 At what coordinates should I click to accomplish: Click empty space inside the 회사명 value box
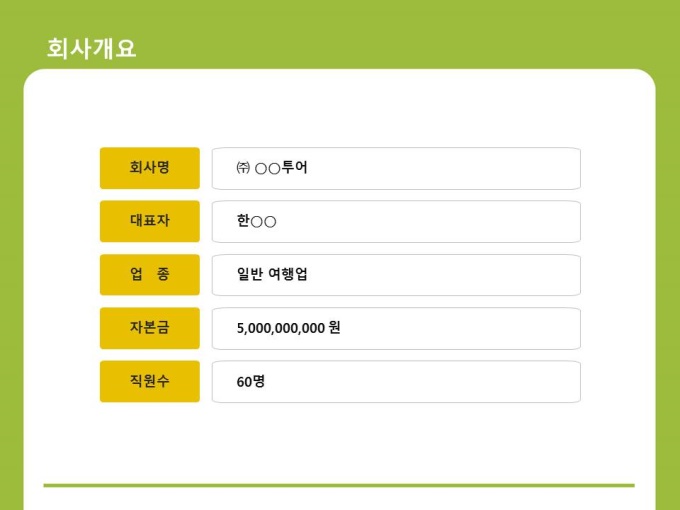(450, 168)
